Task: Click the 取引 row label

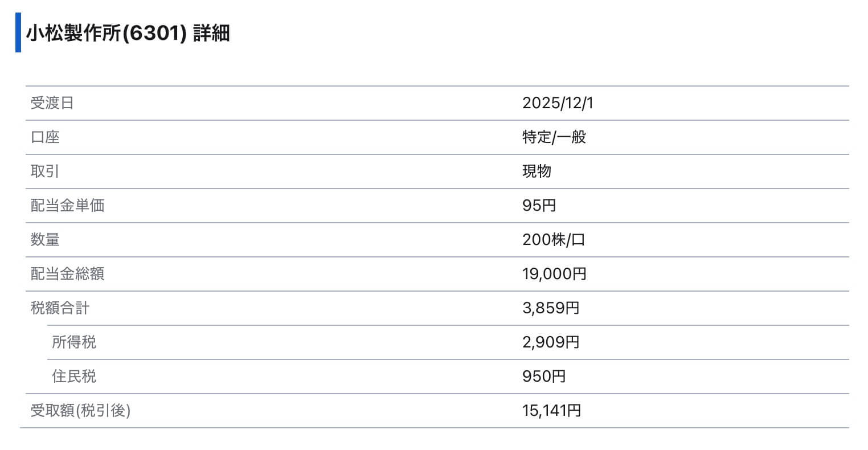Action: (x=45, y=171)
